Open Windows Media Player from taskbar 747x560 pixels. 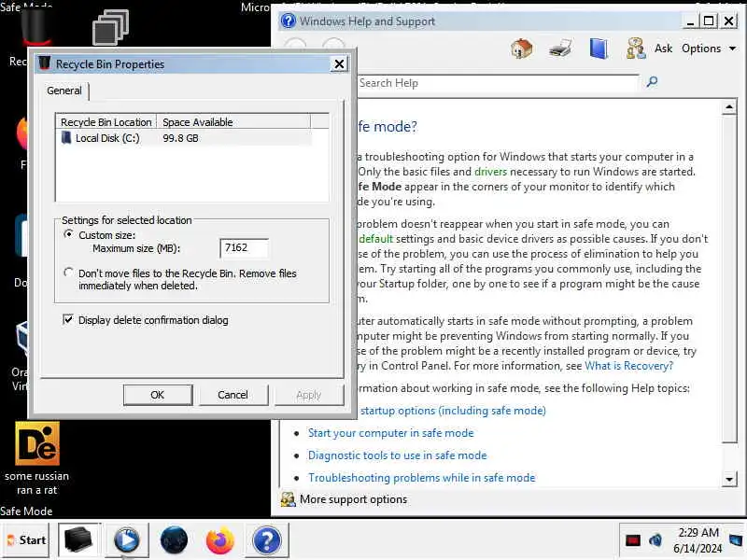tap(127, 540)
